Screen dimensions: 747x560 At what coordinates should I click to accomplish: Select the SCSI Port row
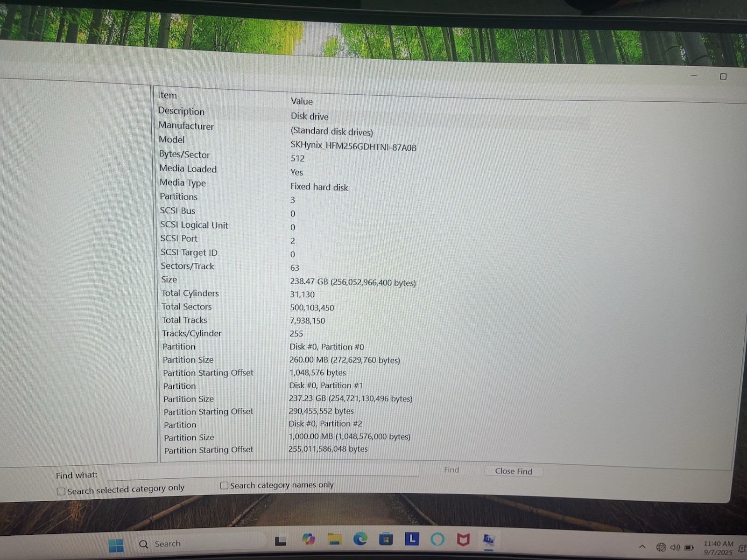pyautogui.click(x=179, y=238)
